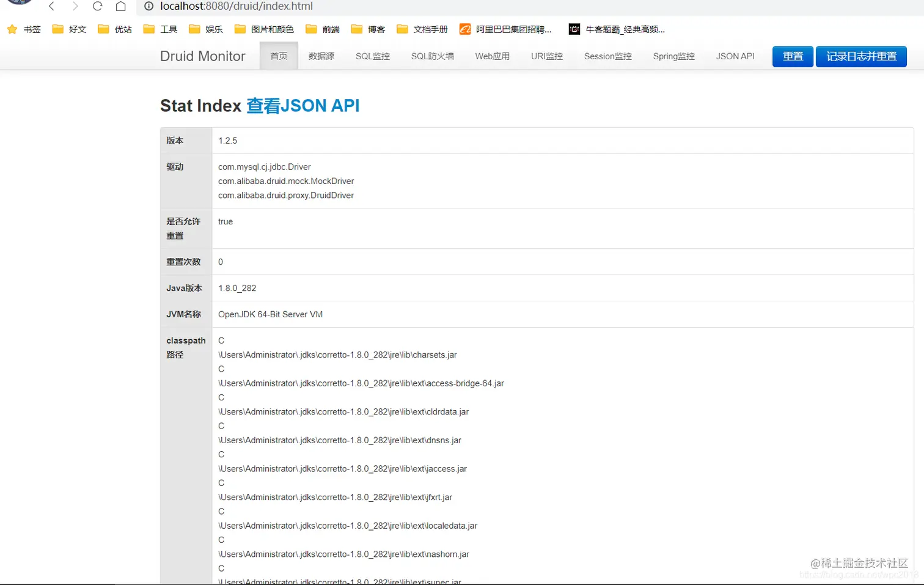
Task: Click the Java版本 value 1.8.0_282
Action: (237, 288)
